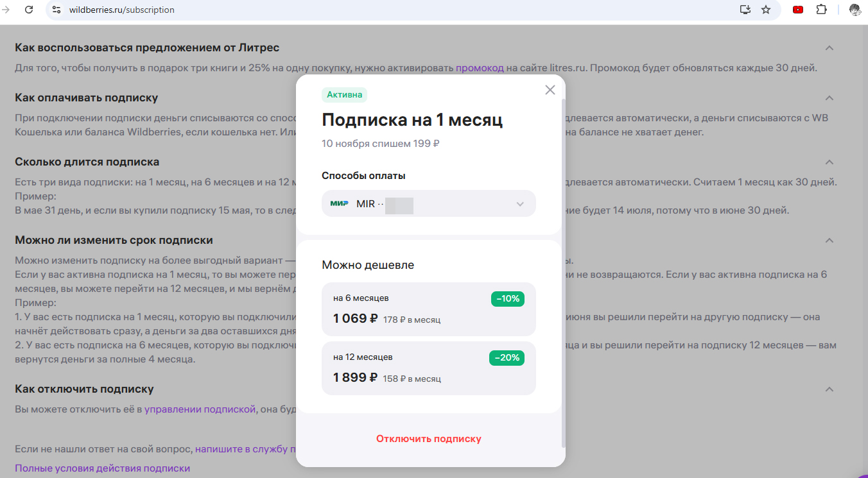Open the red YouTube extension icon

tap(797, 10)
